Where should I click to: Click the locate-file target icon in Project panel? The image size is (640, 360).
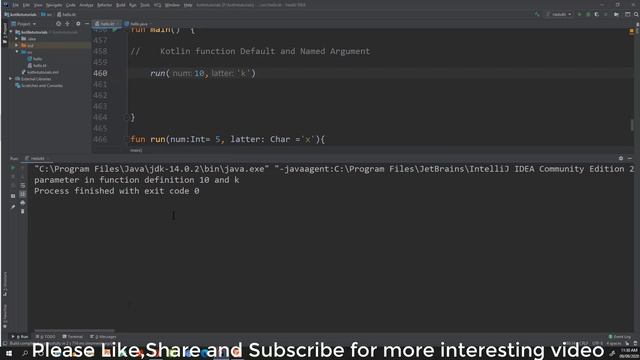(58, 24)
